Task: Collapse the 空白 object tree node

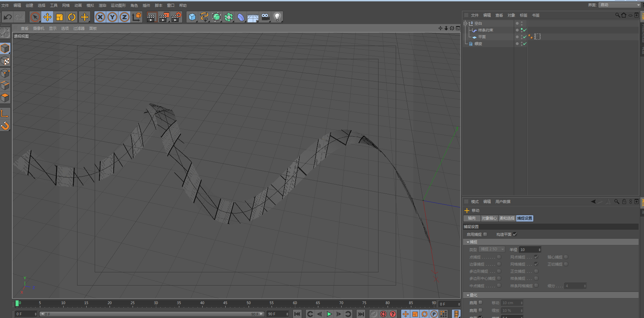Action: [x=465, y=23]
